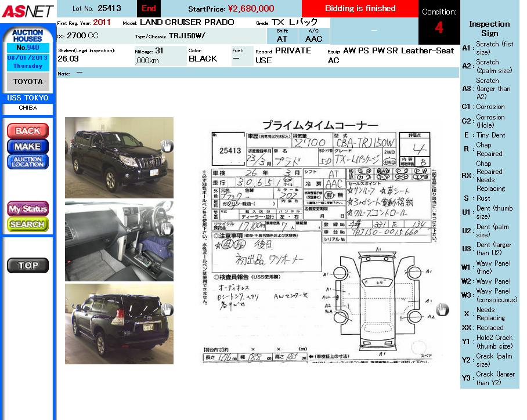The height and width of the screenshot is (420, 527).
Task: Click hand icon on rear exterior photo
Action: point(167,309)
